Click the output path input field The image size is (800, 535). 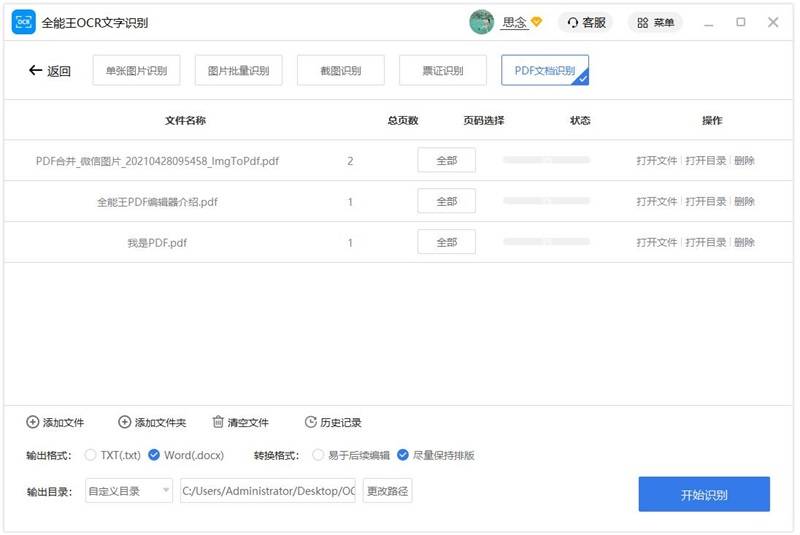tap(268, 491)
